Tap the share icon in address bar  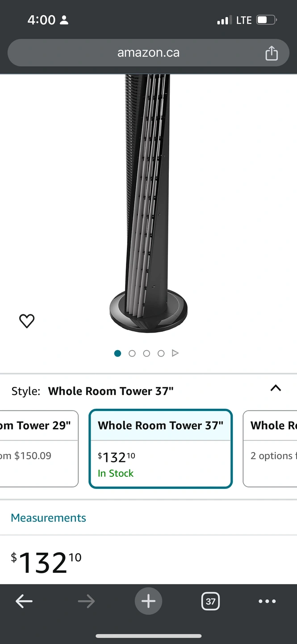[271, 53]
